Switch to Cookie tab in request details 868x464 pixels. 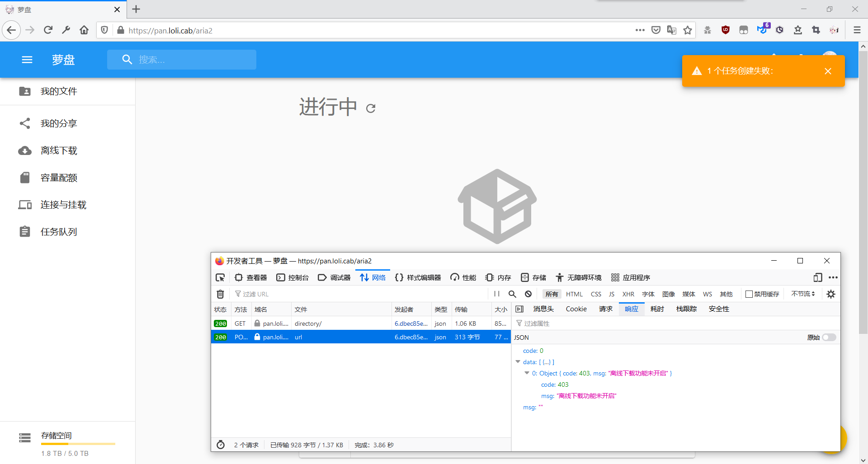coord(576,309)
